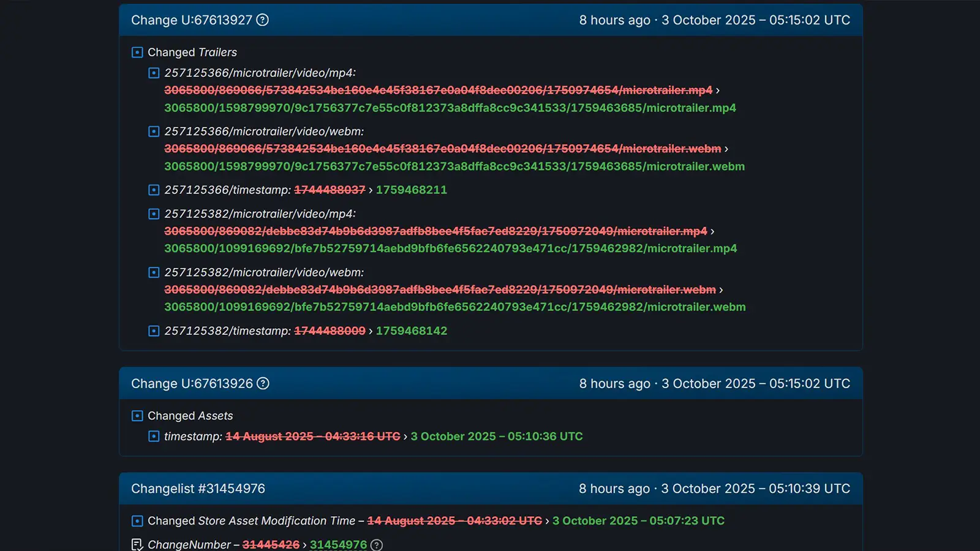Click icon beside 257125366/timestamp entry
This screenshot has width=980, height=551.
click(x=154, y=190)
